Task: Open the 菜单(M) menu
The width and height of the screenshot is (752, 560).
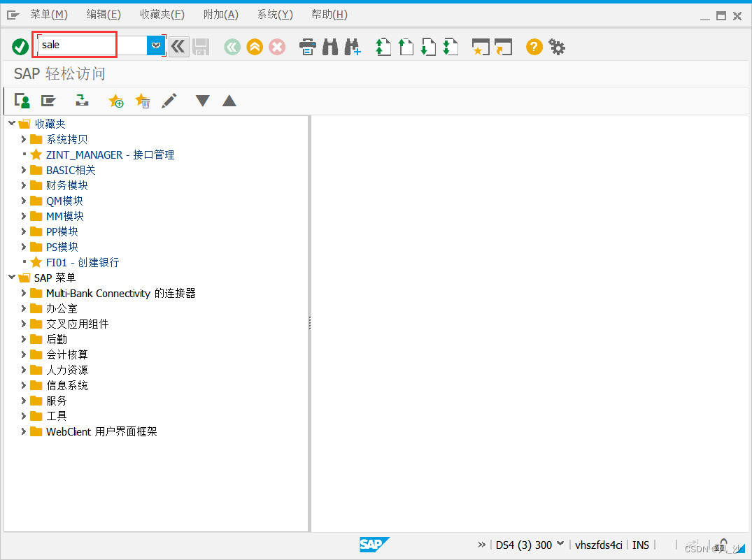Action: 49,15
